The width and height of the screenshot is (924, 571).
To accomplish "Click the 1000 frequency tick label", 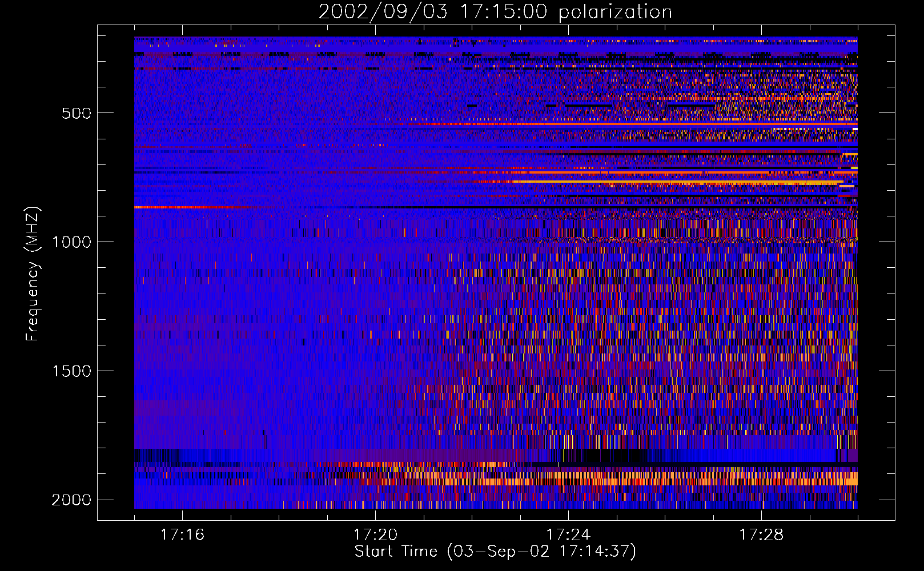I will [x=71, y=242].
